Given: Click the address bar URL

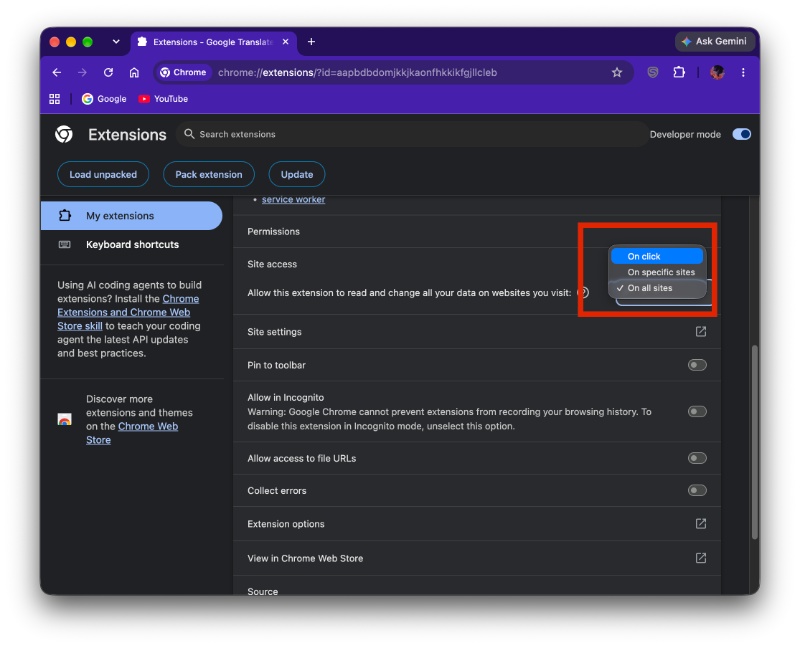Looking at the screenshot, I should tap(357, 72).
